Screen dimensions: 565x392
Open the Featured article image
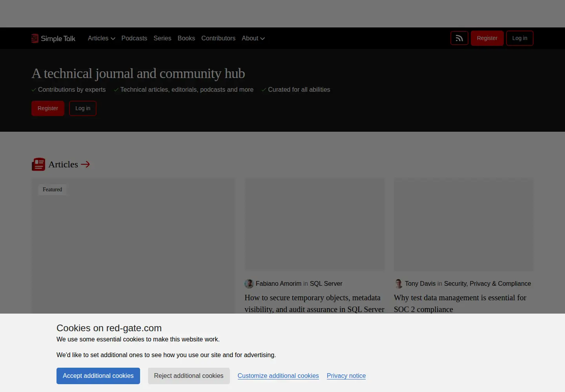click(133, 246)
